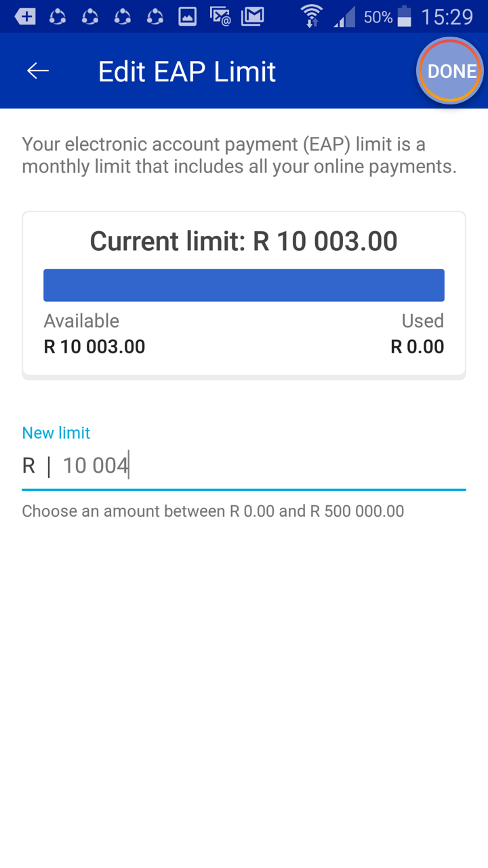Viewport: 488px width, 868px height.
Task: Tap the Wi-Fi status icon
Action: [312, 16]
